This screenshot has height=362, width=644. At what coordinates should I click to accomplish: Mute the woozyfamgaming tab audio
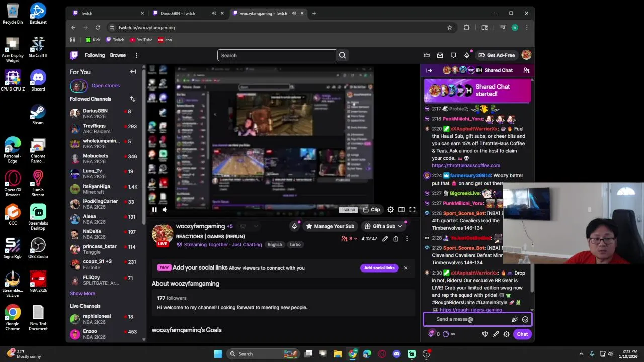pos(294,13)
